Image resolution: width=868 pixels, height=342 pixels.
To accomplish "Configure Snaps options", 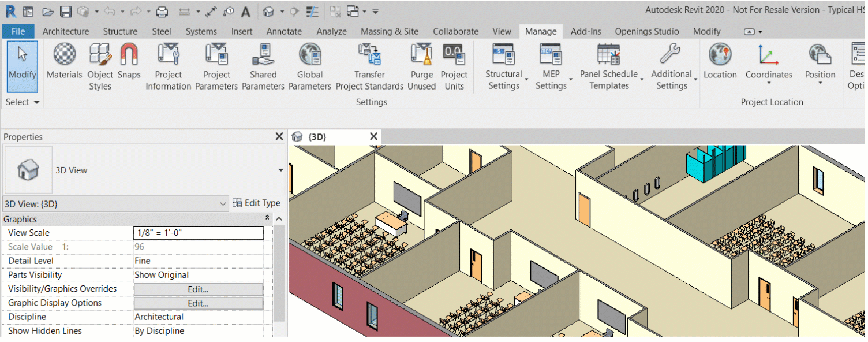I will click(129, 60).
